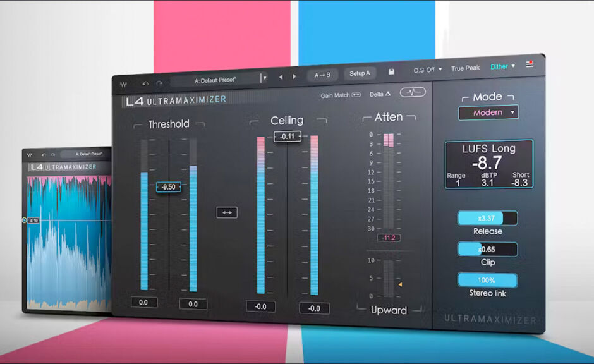
Task: Click the Ceiling value box showing -0.11
Action: 286,135
